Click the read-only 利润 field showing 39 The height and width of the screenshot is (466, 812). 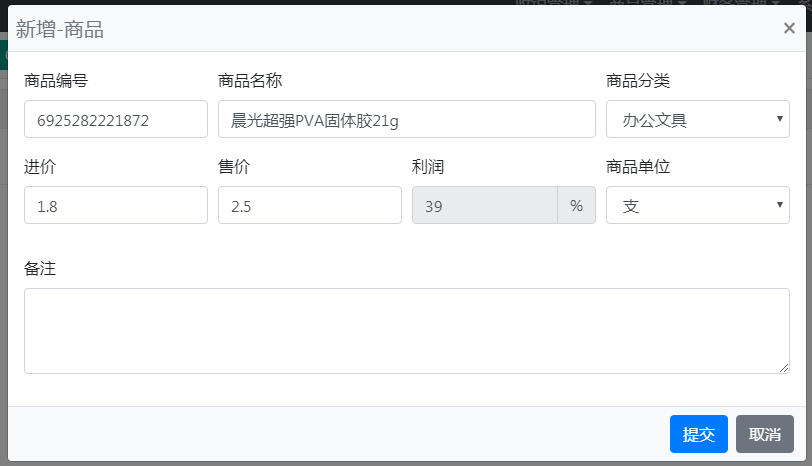click(485, 205)
